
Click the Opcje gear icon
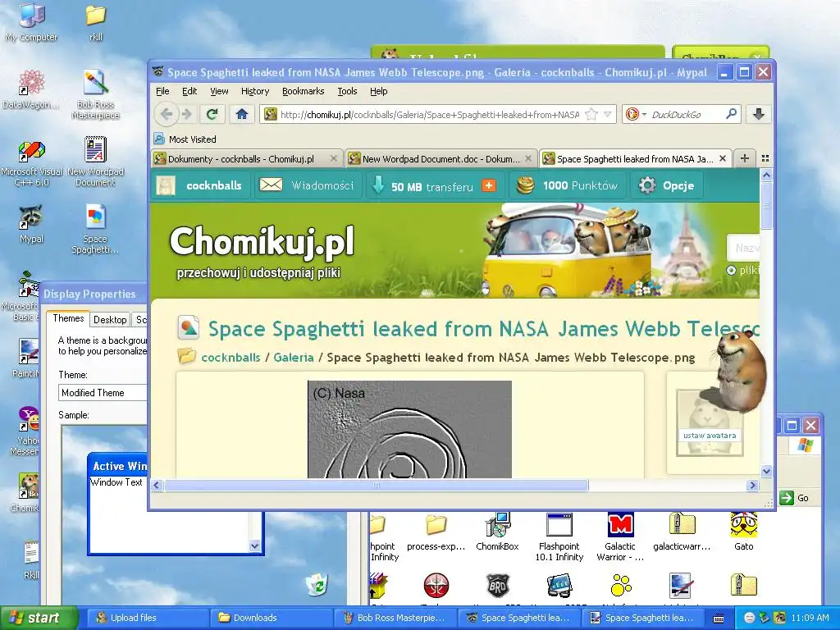click(647, 185)
